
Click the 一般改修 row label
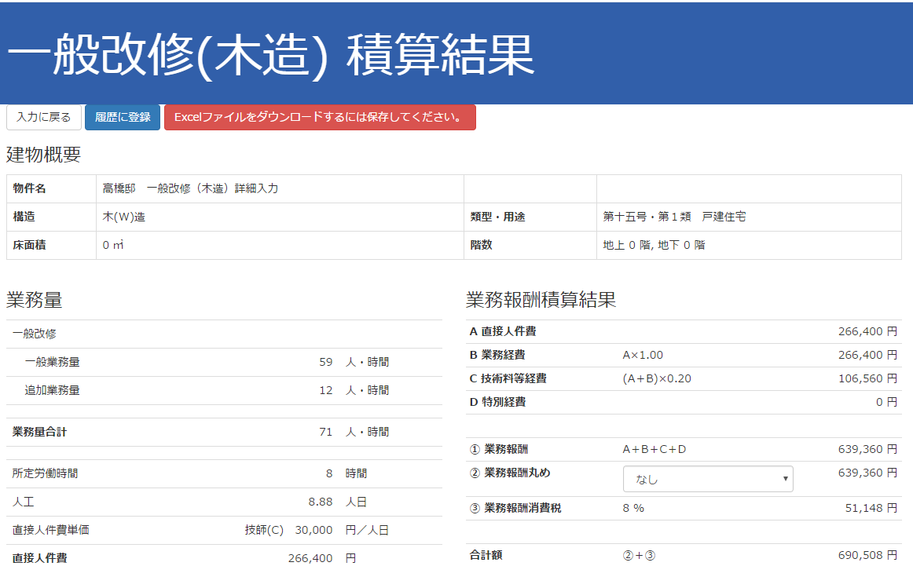(35, 334)
